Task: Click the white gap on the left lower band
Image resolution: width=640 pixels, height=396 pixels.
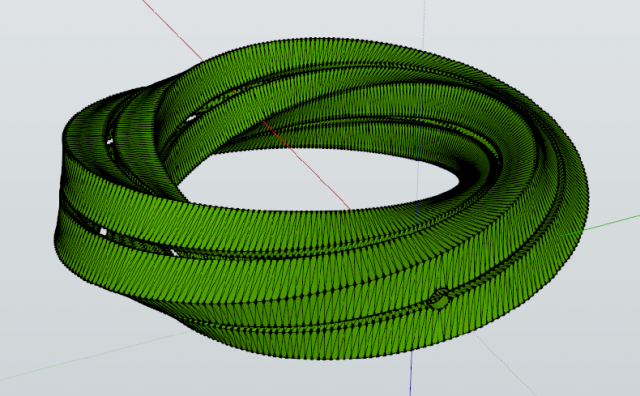Action: pyautogui.click(x=103, y=232)
